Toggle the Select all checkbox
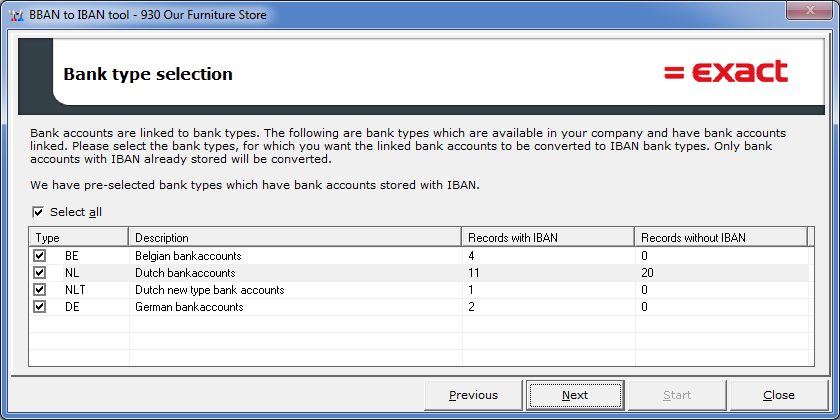The height and width of the screenshot is (420, 840). click(x=38, y=212)
